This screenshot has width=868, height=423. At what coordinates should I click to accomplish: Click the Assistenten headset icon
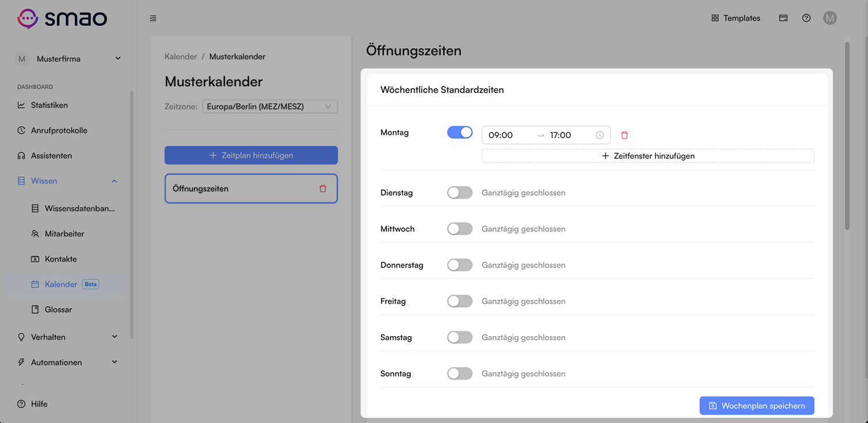[x=21, y=156]
